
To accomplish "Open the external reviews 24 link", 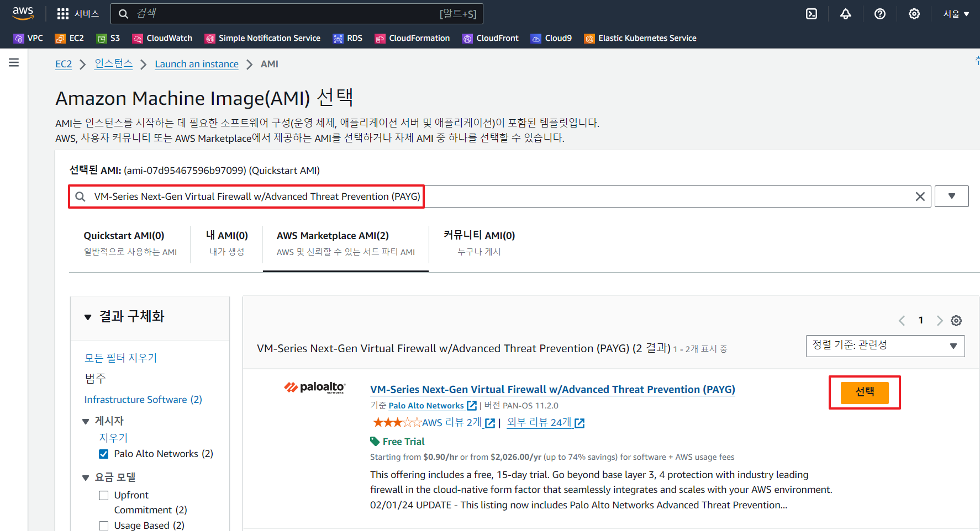I will pos(539,423).
